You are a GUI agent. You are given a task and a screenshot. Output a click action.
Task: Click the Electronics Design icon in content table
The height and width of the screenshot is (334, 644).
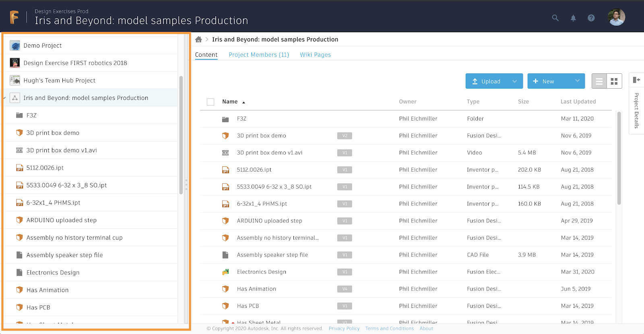[x=225, y=272]
